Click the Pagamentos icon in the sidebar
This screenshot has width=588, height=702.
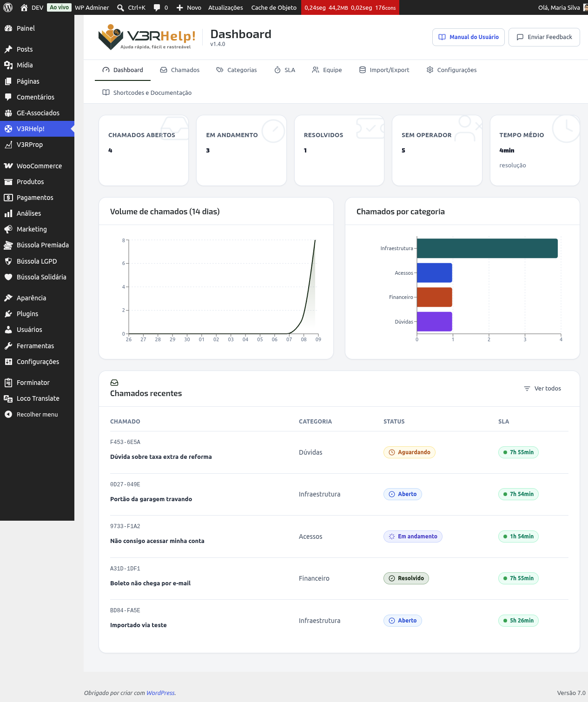tap(8, 198)
